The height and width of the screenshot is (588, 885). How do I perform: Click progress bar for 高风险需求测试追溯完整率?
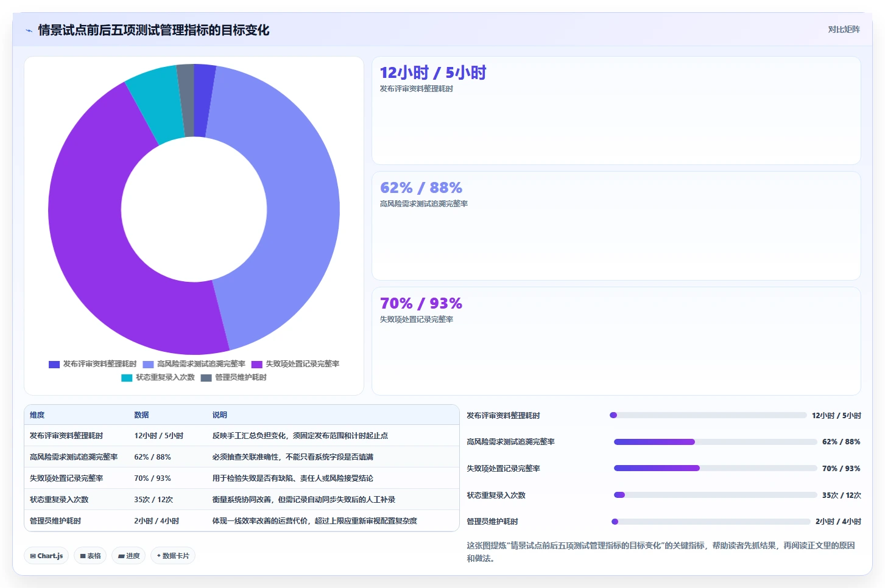click(x=715, y=442)
